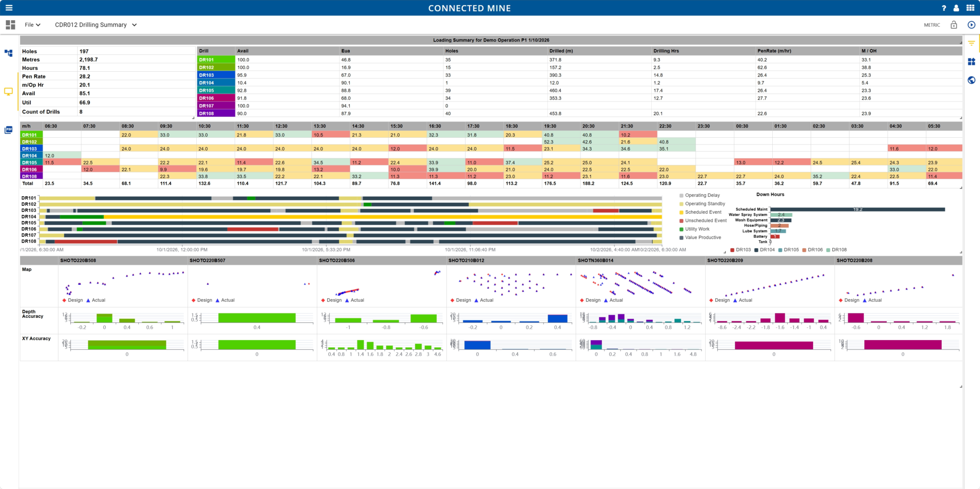Open the CDR012 Drilling Summary dropdown
The width and height of the screenshot is (980, 489).
pos(96,25)
